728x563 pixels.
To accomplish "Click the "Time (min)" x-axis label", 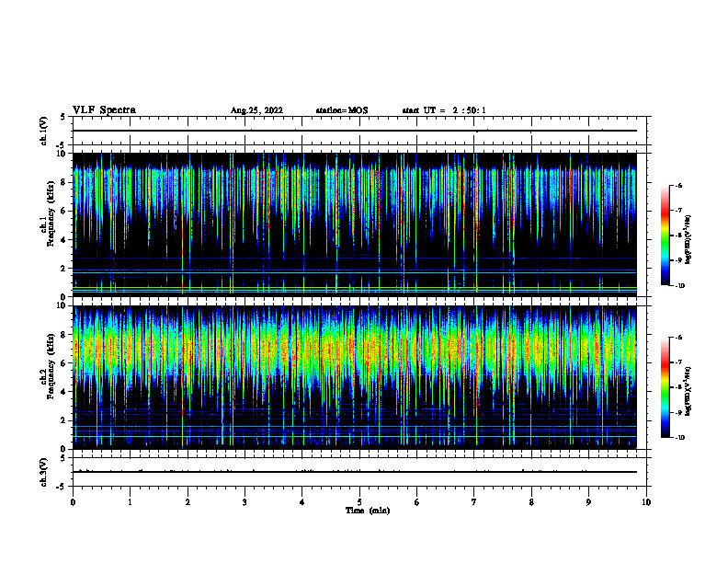I will click(x=368, y=511).
